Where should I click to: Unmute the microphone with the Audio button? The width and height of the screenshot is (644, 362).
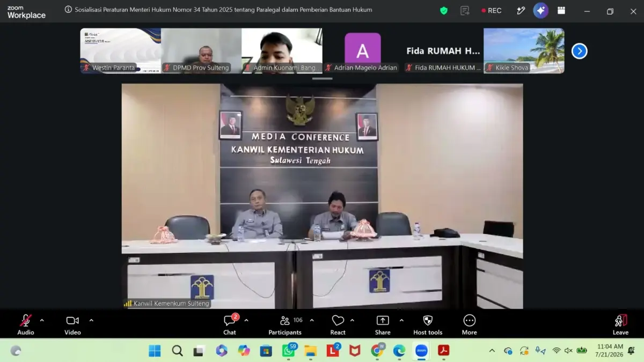tap(25, 324)
